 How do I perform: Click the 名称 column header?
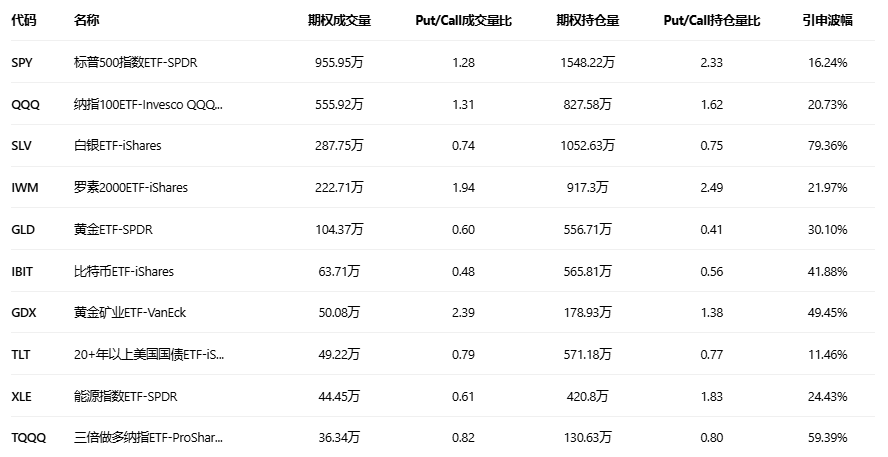coord(87,21)
